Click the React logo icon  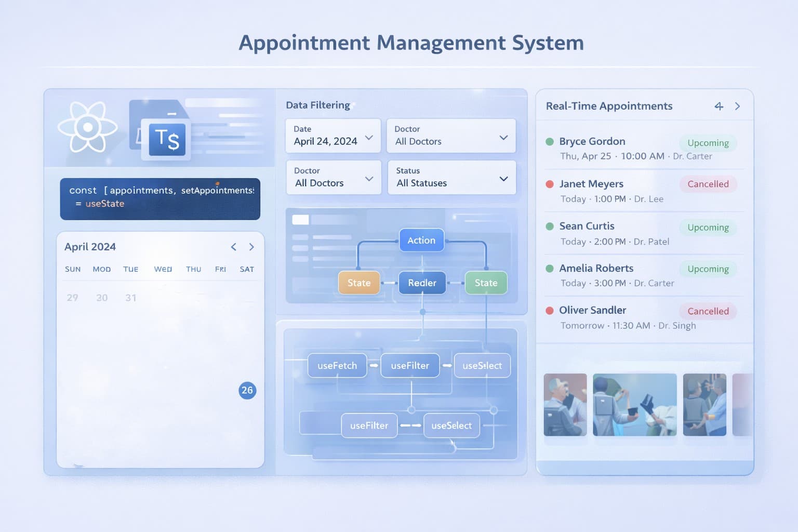pos(89,127)
